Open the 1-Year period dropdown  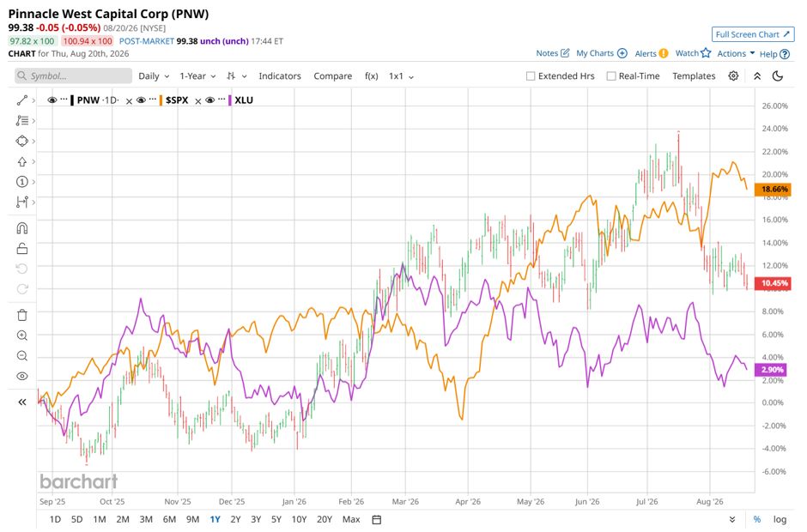pos(197,76)
